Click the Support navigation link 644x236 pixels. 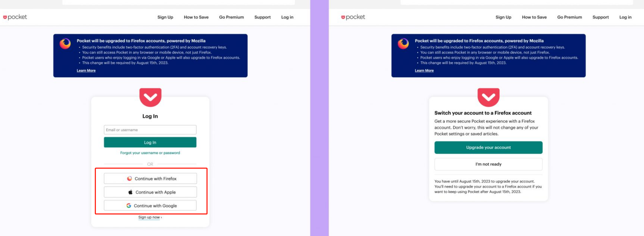click(x=262, y=17)
